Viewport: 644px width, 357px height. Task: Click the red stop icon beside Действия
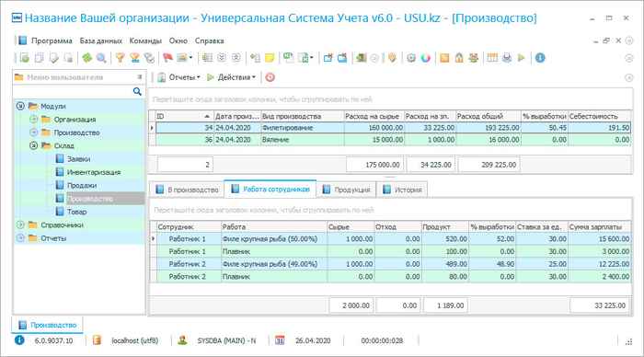point(270,77)
